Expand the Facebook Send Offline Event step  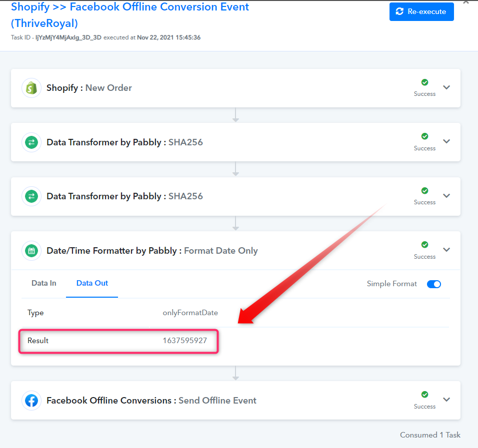pyautogui.click(x=446, y=400)
